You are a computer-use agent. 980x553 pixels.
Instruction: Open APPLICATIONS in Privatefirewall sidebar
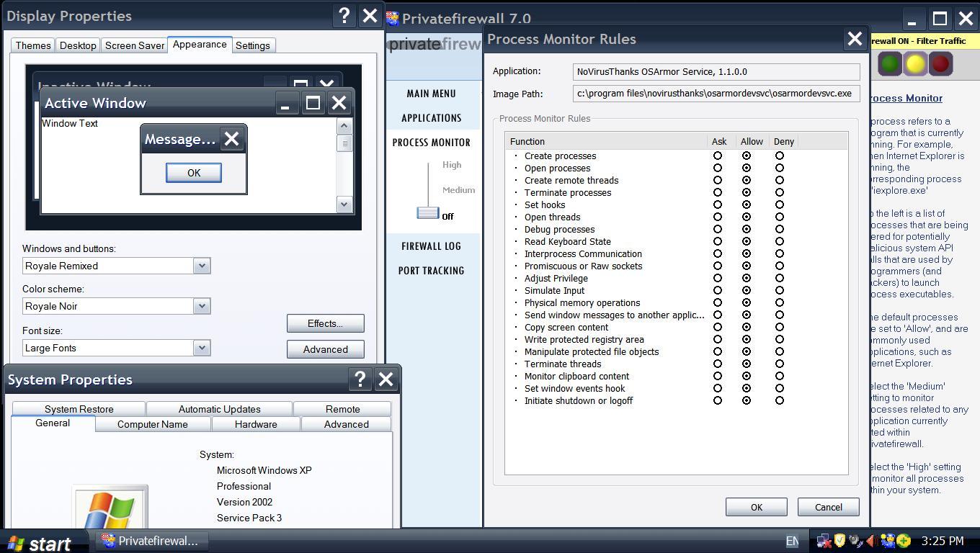(432, 118)
